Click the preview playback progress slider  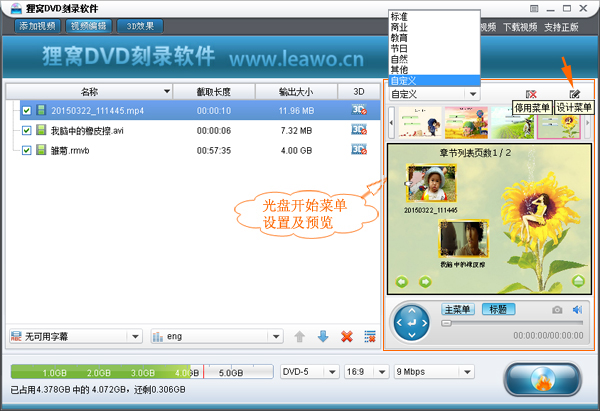[x=512, y=323]
